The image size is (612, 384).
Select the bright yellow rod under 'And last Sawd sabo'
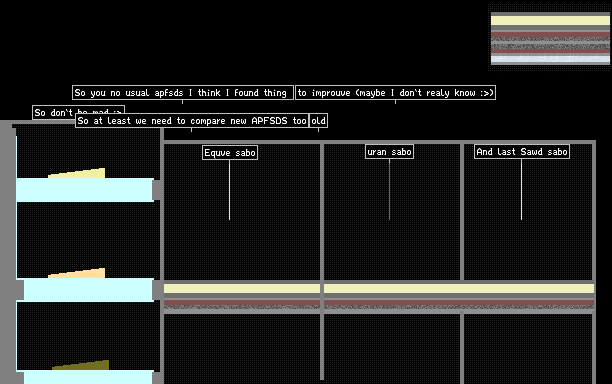(521, 190)
